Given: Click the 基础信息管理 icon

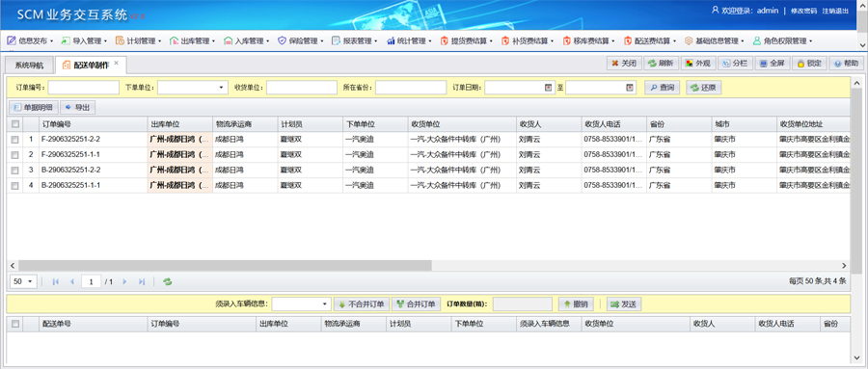Looking at the screenshot, I should [x=689, y=40].
